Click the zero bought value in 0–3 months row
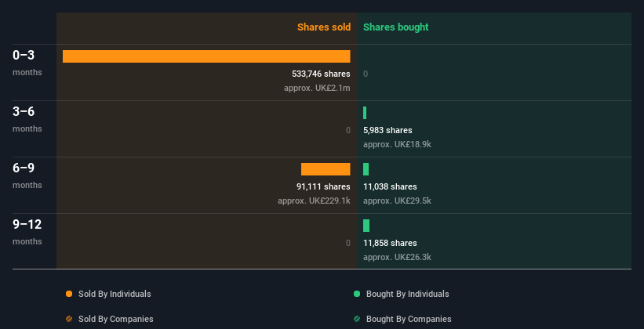Image resolution: width=644 pixels, height=329 pixels. tap(366, 74)
